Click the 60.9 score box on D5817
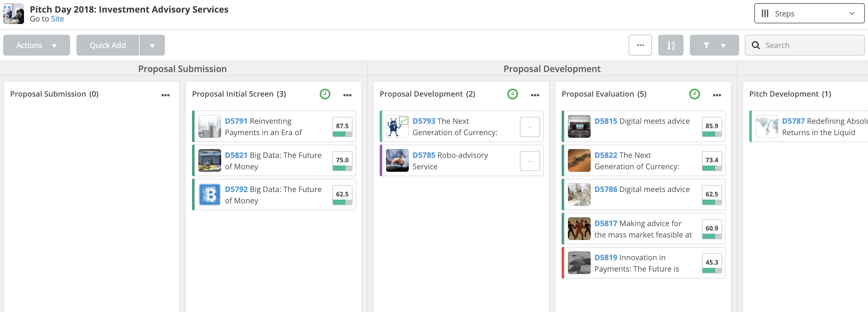The image size is (868, 312). (x=712, y=229)
